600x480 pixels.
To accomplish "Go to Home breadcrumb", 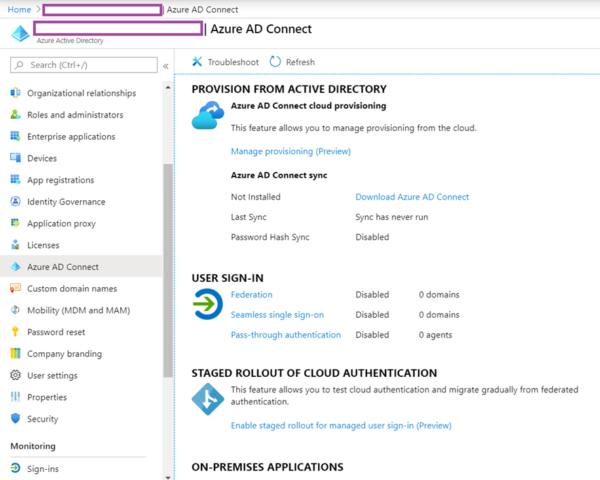I will pyautogui.click(x=19, y=10).
